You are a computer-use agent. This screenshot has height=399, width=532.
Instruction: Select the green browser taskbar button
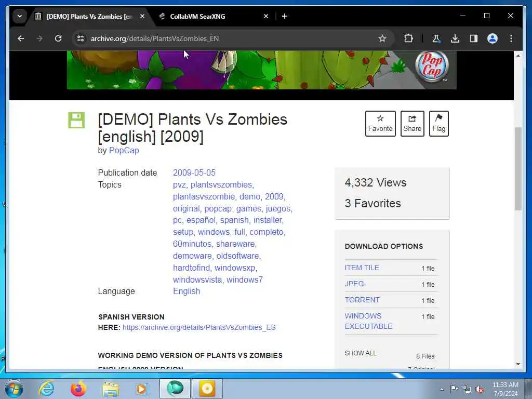(x=175, y=389)
